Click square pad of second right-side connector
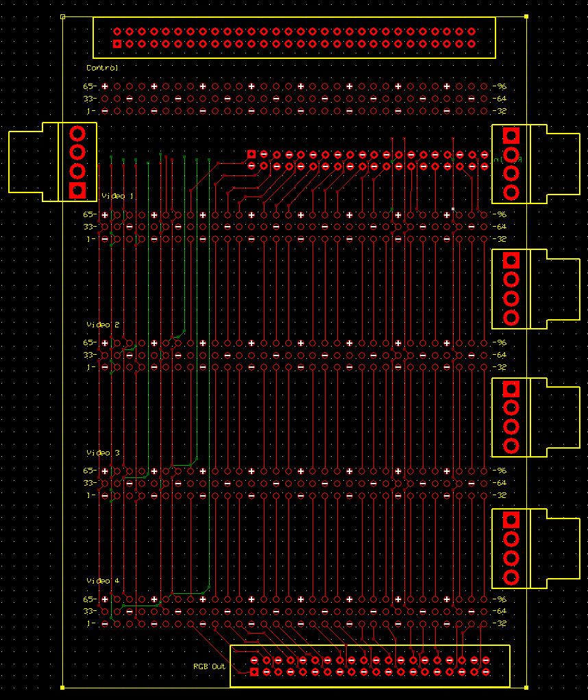The width and height of the screenshot is (588, 700). pos(511,260)
